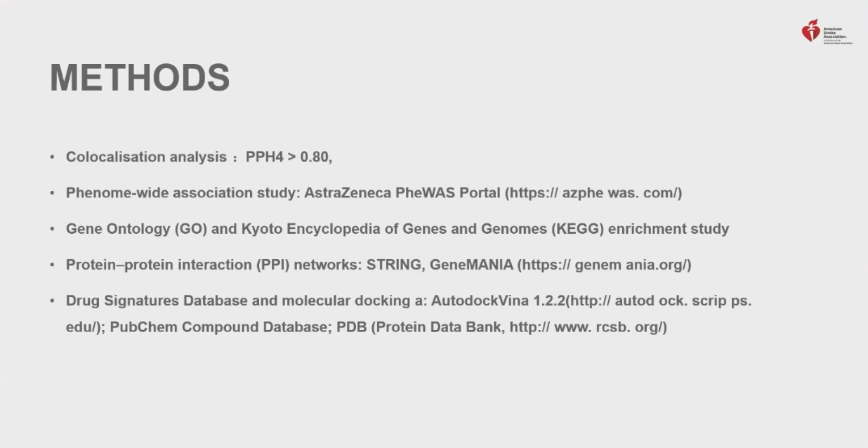
Task: Click the AutodockVina 1.2.2 text
Action: [x=498, y=301]
